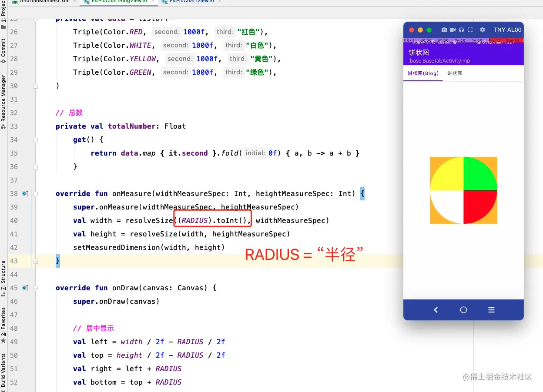Open the Commit tool window

[3, 50]
